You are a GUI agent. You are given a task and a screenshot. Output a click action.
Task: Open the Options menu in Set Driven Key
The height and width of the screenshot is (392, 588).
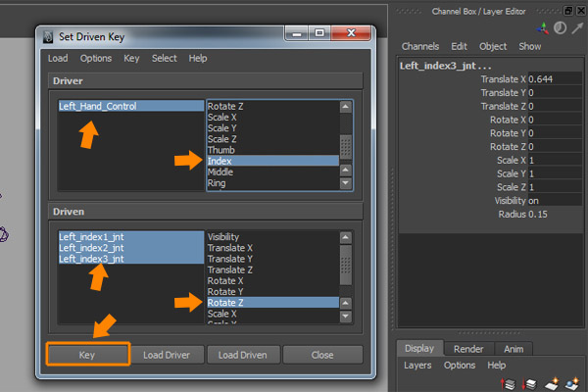click(96, 58)
